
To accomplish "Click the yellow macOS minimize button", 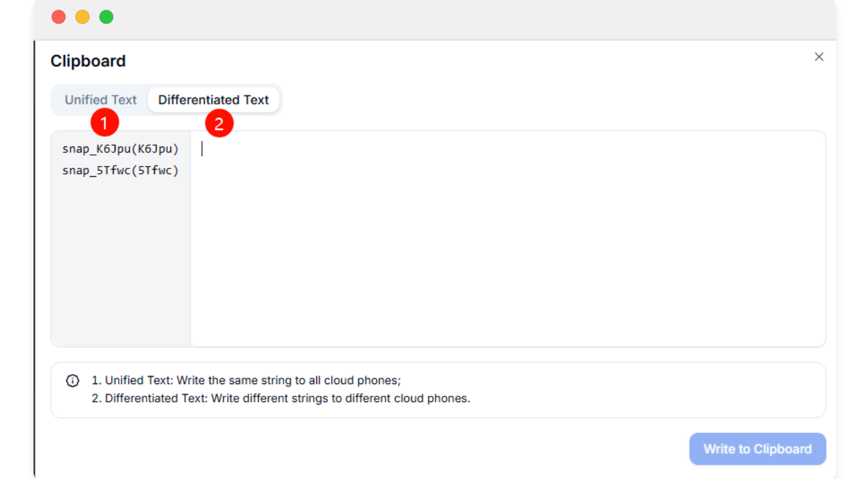I will point(83,17).
